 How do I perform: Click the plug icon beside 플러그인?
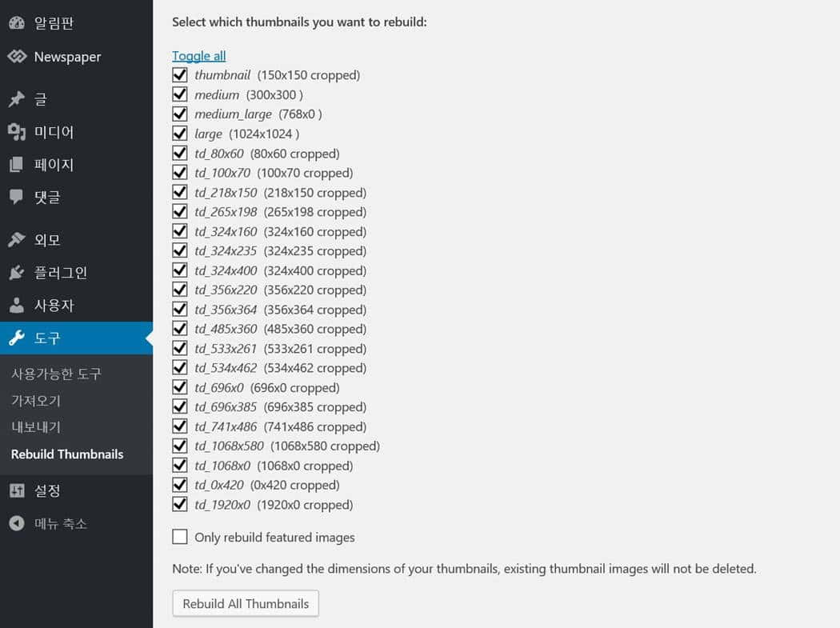click(17, 273)
